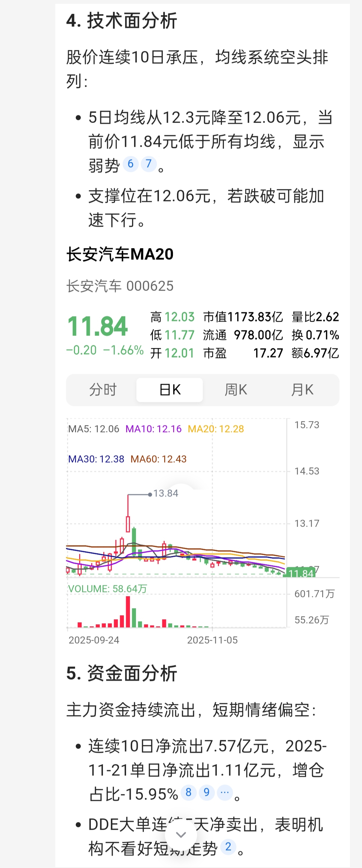Tap the 换 0.71% turnover value
This screenshot has height=868, width=362.
pos(315,335)
